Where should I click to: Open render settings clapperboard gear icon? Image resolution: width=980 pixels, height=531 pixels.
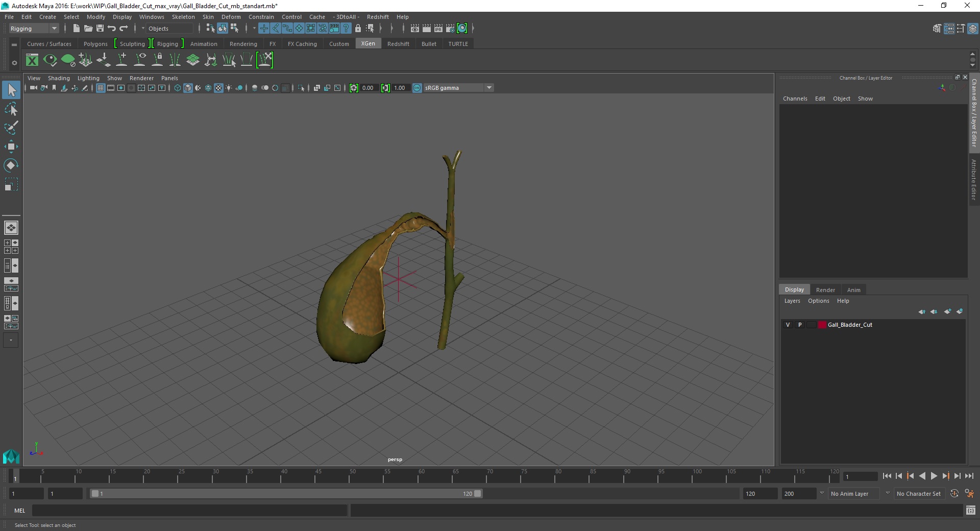click(x=450, y=29)
